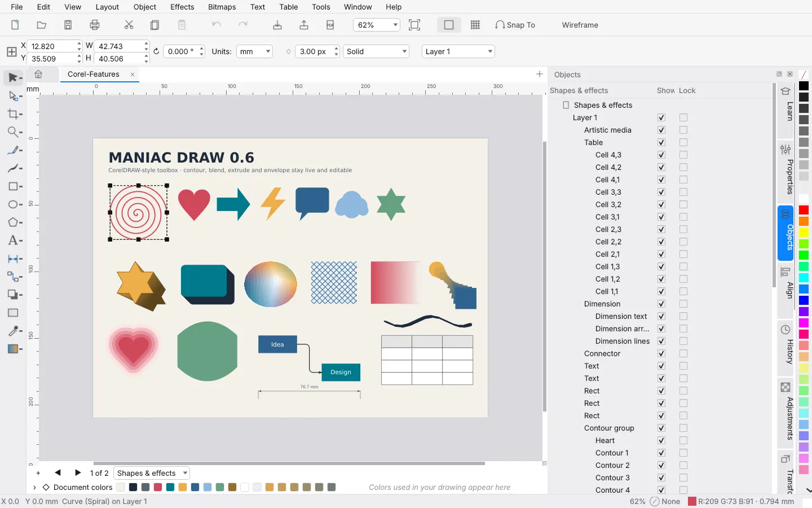Click the Print icon in toolbar
This screenshot has height=508, width=812.
tap(95, 25)
